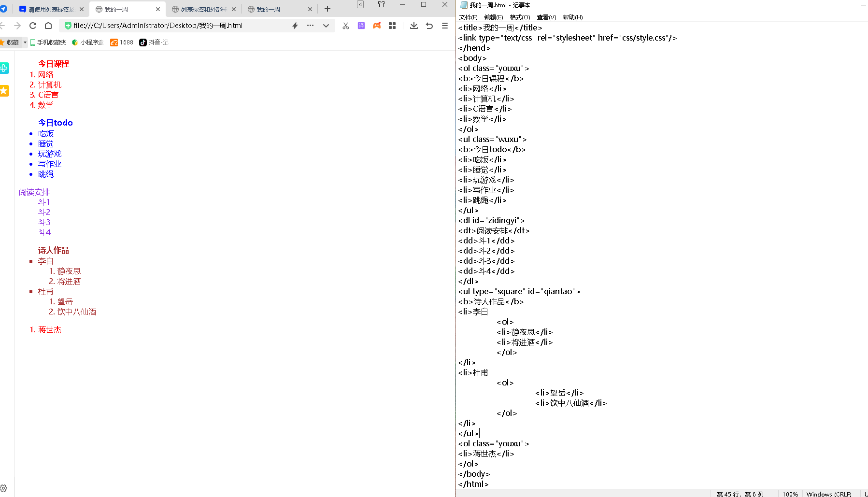The image size is (868, 497).
Task: Click the 100% zoom status in Notepad
Action: click(x=790, y=494)
